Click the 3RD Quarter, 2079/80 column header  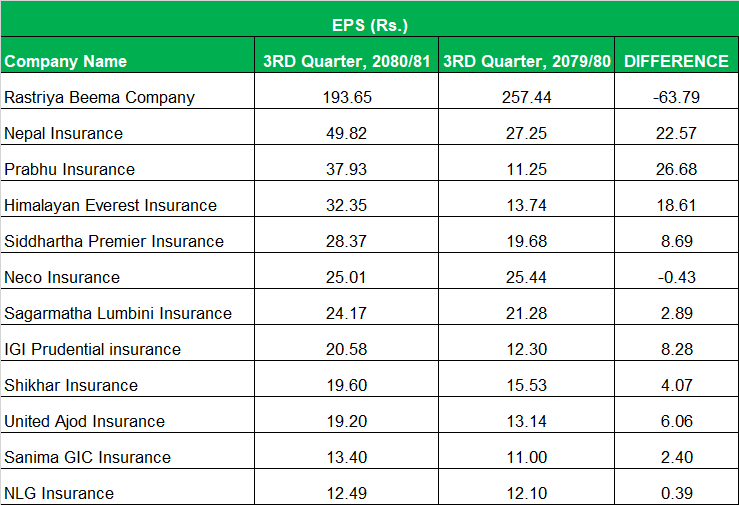pos(526,61)
